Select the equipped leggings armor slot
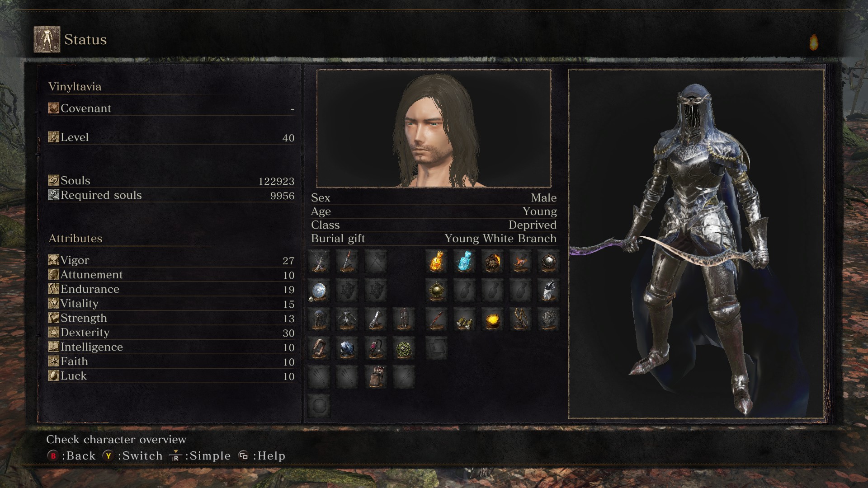The height and width of the screenshot is (488, 868). point(403,319)
